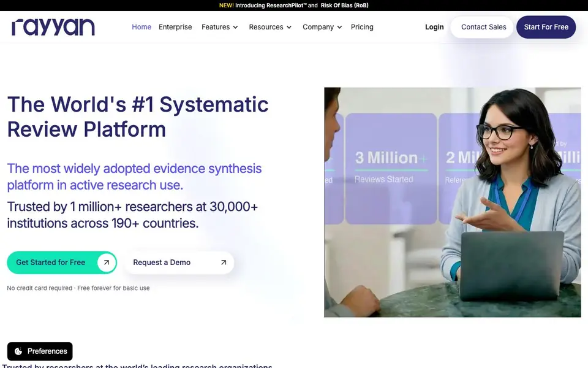Click the Rayyan logo
This screenshot has height=368, width=588.
click(53, 27)
